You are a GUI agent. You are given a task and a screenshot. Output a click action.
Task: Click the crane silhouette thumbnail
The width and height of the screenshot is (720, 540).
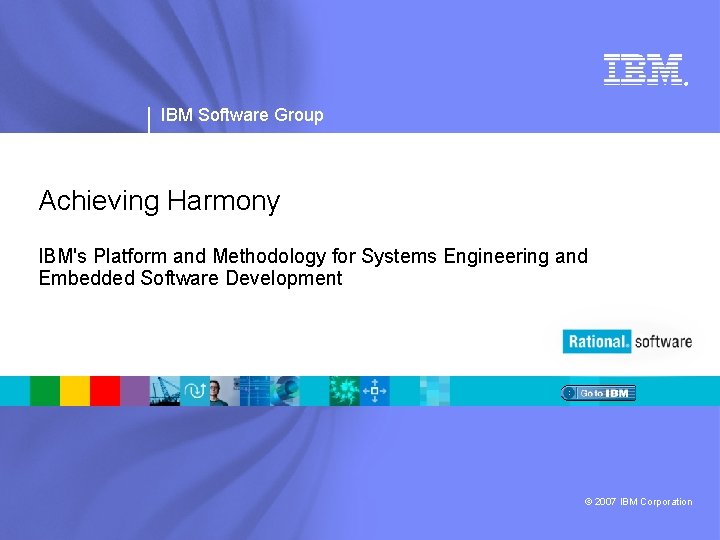(165, 391)
